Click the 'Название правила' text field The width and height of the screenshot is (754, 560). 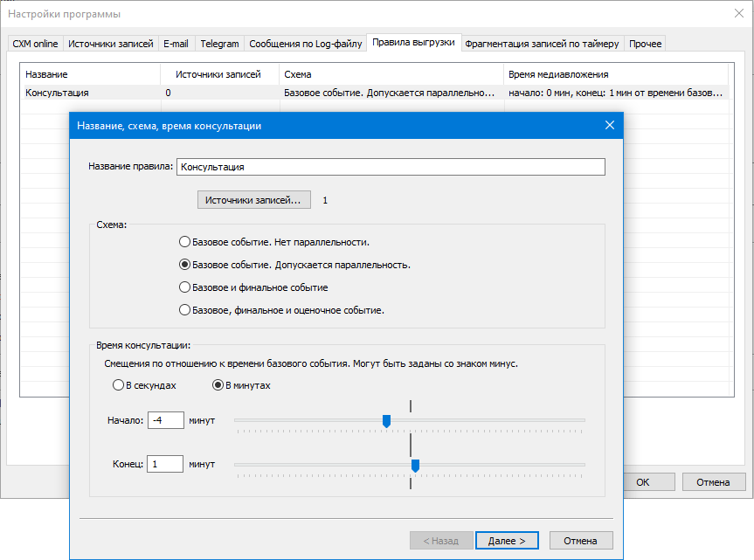point(390,167)
